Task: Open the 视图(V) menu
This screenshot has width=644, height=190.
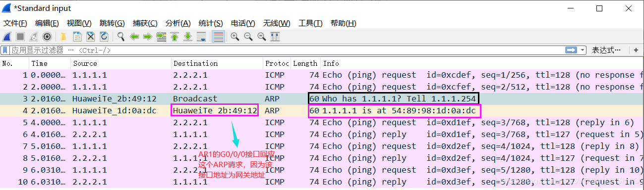Action: tap(79, 23)
